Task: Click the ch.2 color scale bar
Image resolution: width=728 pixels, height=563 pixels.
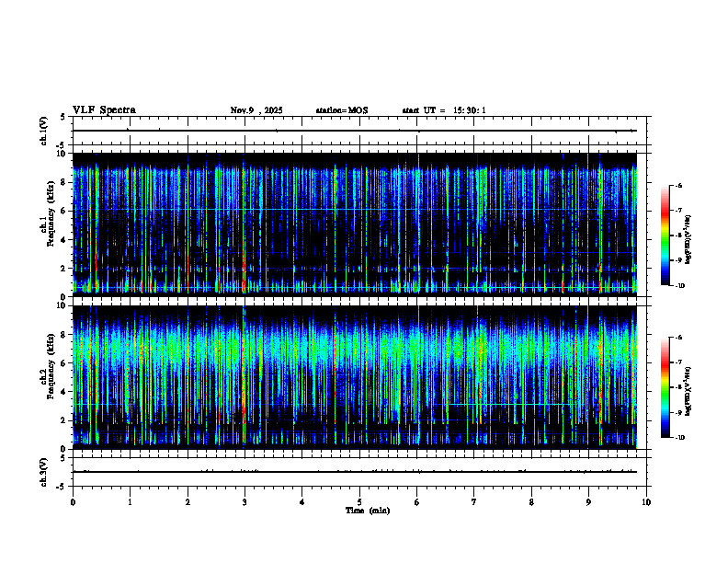Action: (x=665, y=387)
